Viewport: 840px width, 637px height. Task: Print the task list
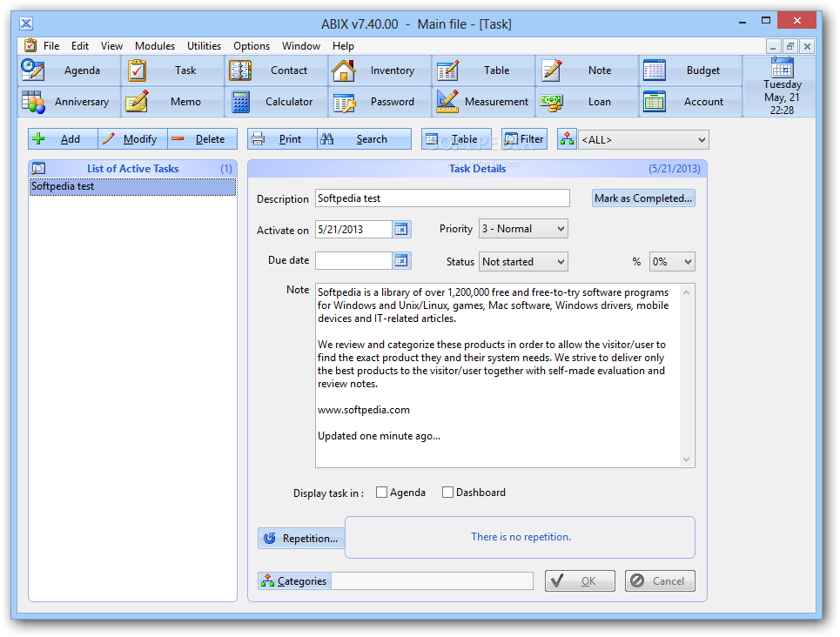point(282,139)
